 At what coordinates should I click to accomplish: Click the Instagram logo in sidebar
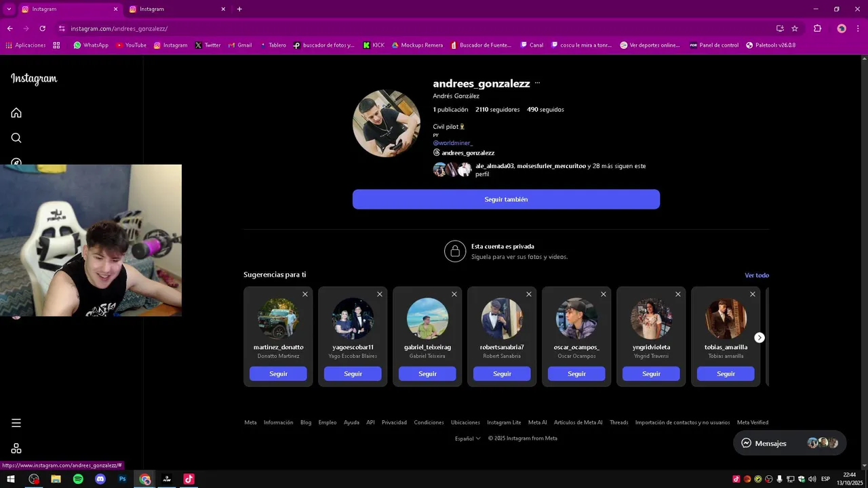pyautogui.click(x=34, y=79)
